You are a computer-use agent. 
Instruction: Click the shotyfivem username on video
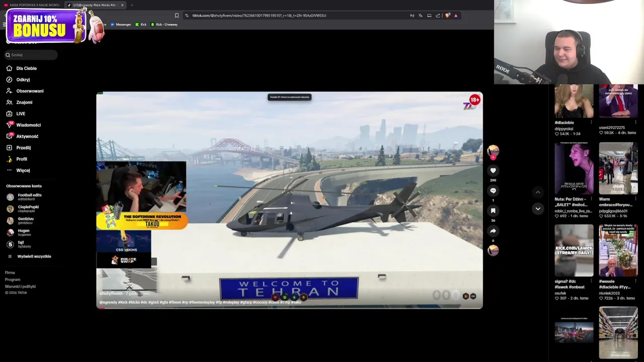[x=111, y=293]
